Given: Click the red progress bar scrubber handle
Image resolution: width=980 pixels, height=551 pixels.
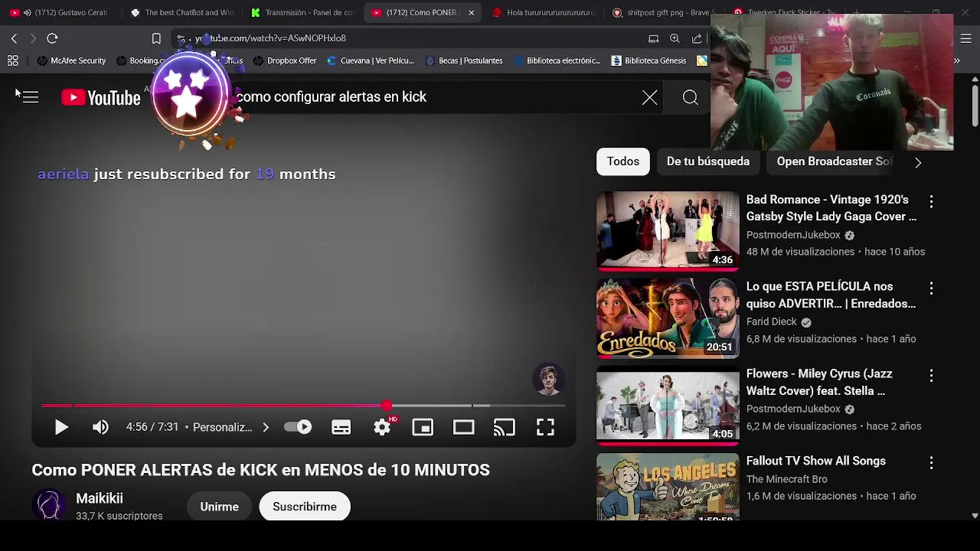Looking at the screenshot, I should [387, 406].
